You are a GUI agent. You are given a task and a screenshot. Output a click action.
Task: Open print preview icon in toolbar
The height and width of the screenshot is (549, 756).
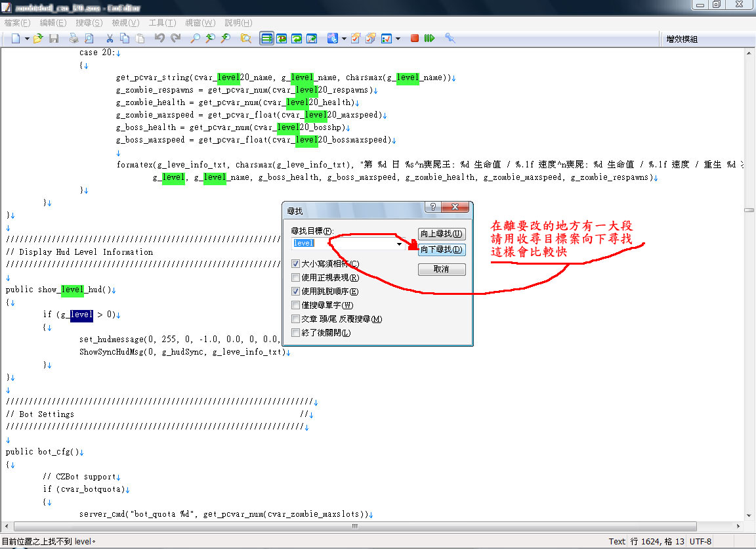point(89,39)
